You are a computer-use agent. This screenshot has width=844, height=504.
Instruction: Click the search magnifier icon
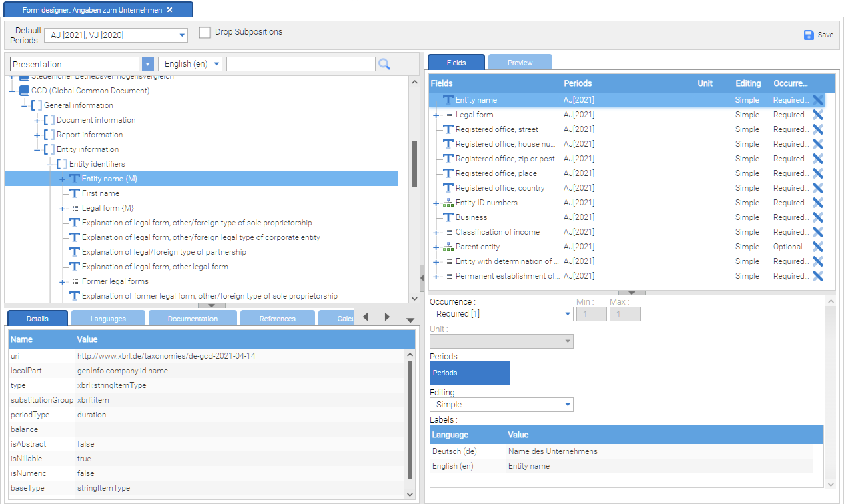pyautogui.click(x=384, y=64)
